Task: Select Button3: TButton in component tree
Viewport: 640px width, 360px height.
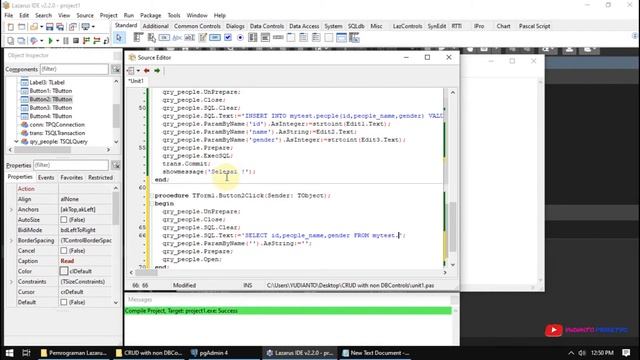Action: 51,108
